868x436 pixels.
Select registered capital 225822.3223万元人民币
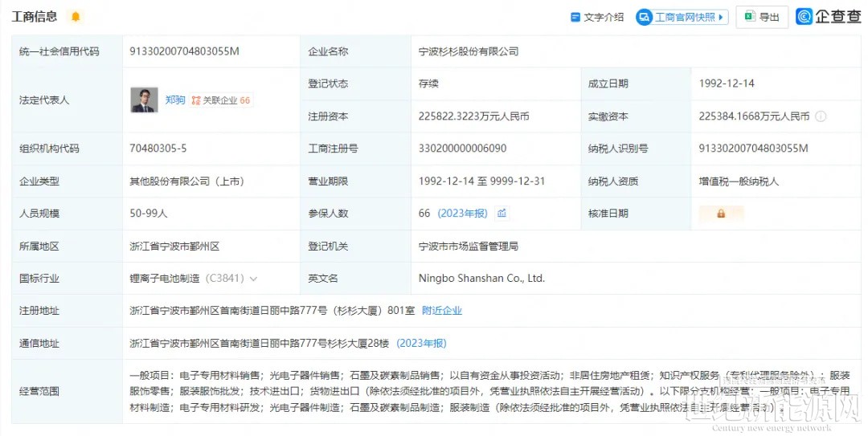click(x=474, y=116)
